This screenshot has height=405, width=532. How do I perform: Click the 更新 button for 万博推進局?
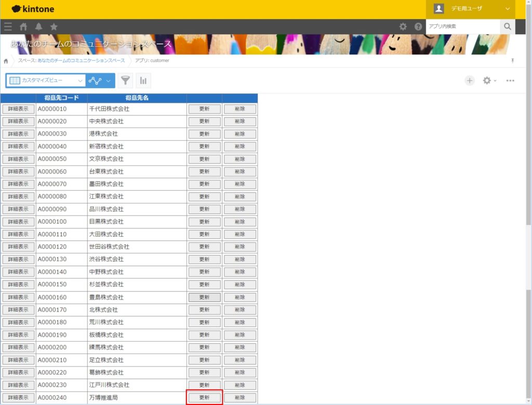coord(204,397)
